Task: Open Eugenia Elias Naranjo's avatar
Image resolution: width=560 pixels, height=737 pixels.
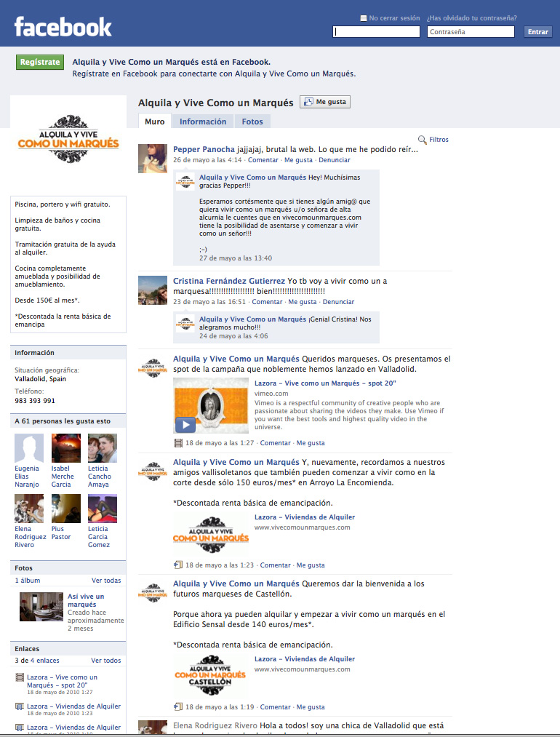Action: (x=29, y=448)
